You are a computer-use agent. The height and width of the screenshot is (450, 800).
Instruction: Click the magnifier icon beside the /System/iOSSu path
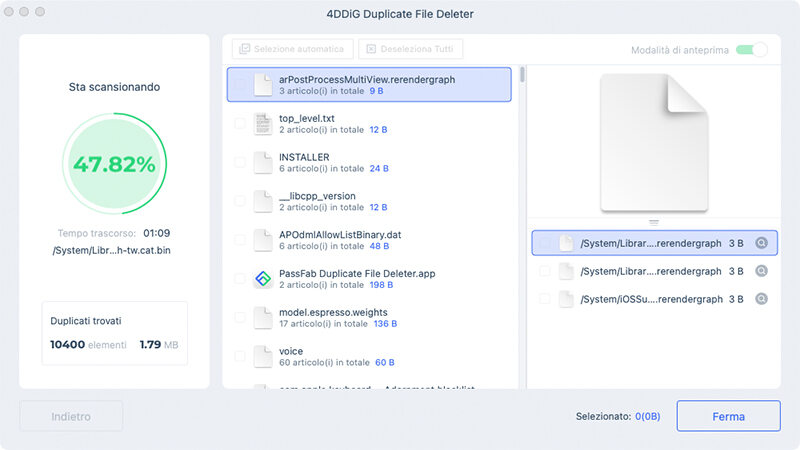pos(761,299)
